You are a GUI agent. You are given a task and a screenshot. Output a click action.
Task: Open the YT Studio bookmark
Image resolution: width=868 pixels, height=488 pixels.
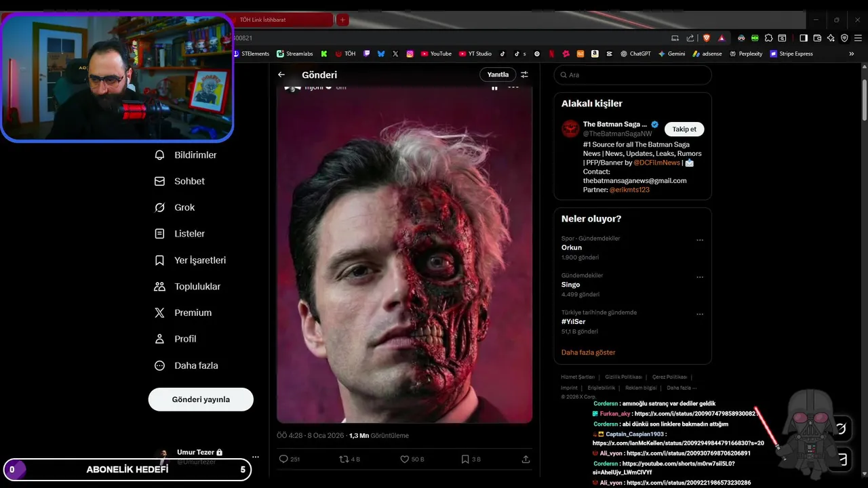[475, 54]
